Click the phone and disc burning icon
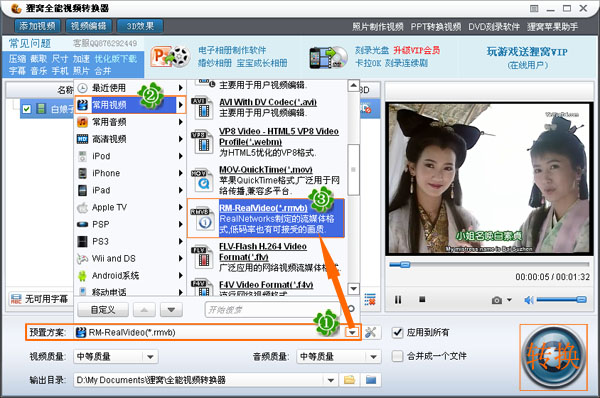The image size is (600, 398). pyautogui.click(x=328, y=57)
